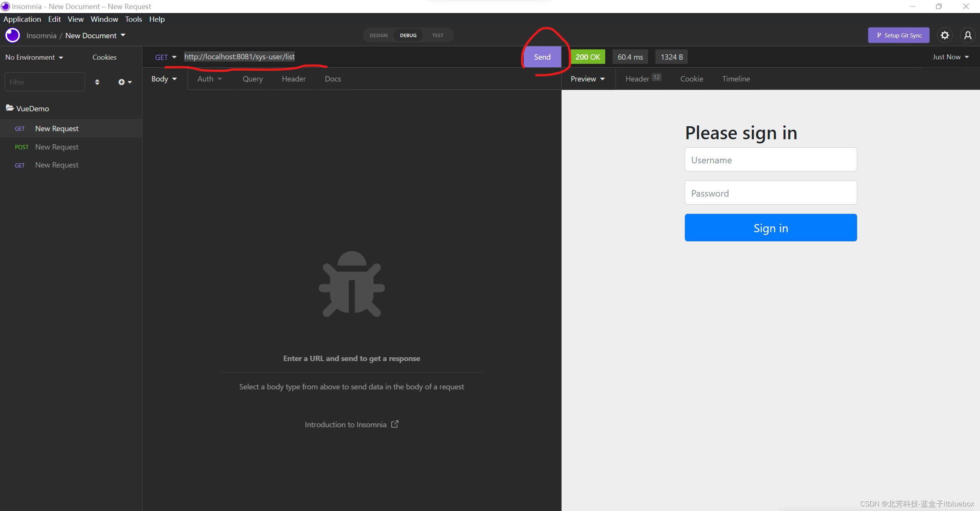Viewport: 980px width, 511px height.
Task: Switch to DESIGN mode
Action: click(x=378, y=35)
